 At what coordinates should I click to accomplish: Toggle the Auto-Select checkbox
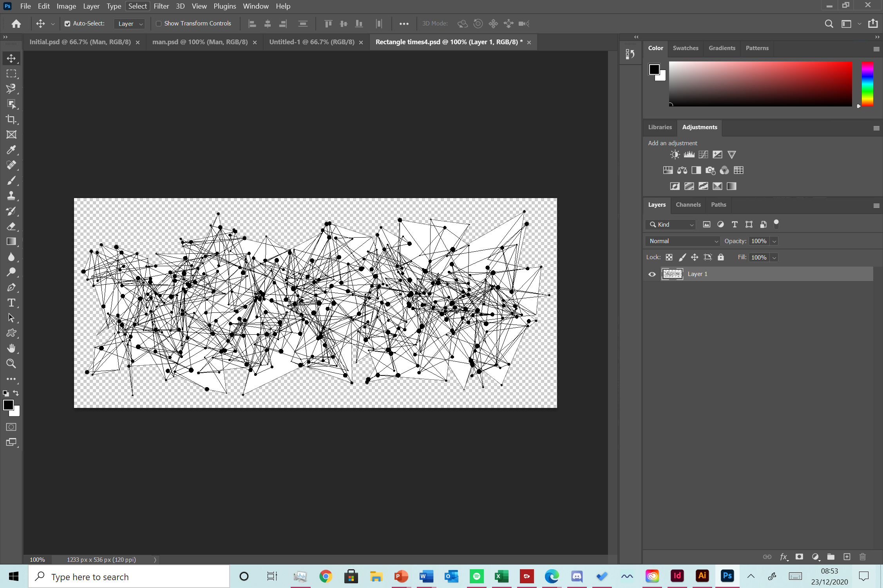tap(67, 23)
